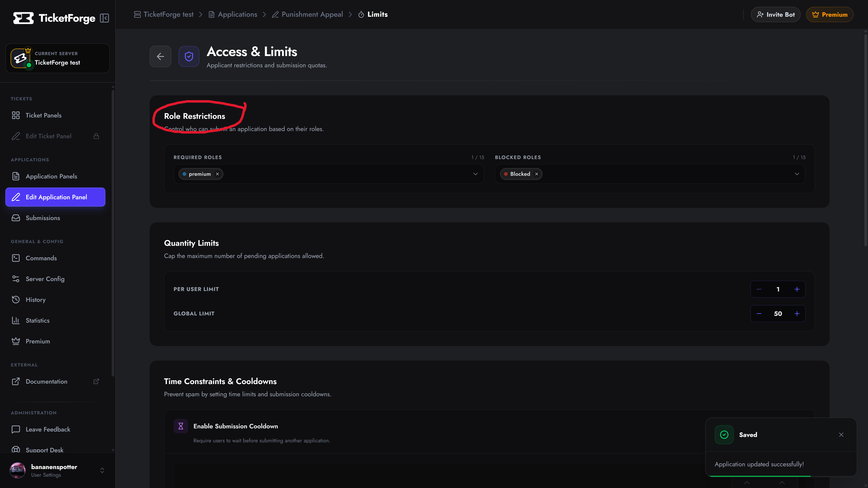Click the Invite Bot button
The height and width of the screenshot is (488, 868).
pyautogui.click(x=776, y=14)
